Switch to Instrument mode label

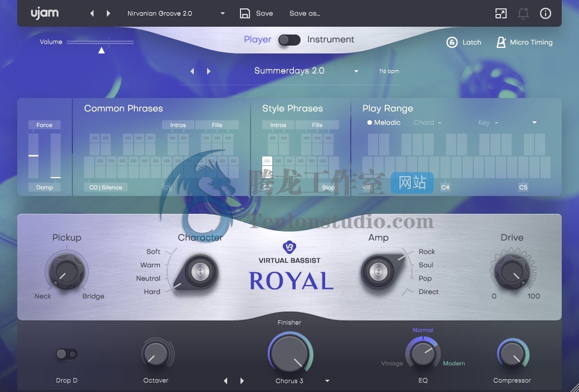tap(331, 40)
